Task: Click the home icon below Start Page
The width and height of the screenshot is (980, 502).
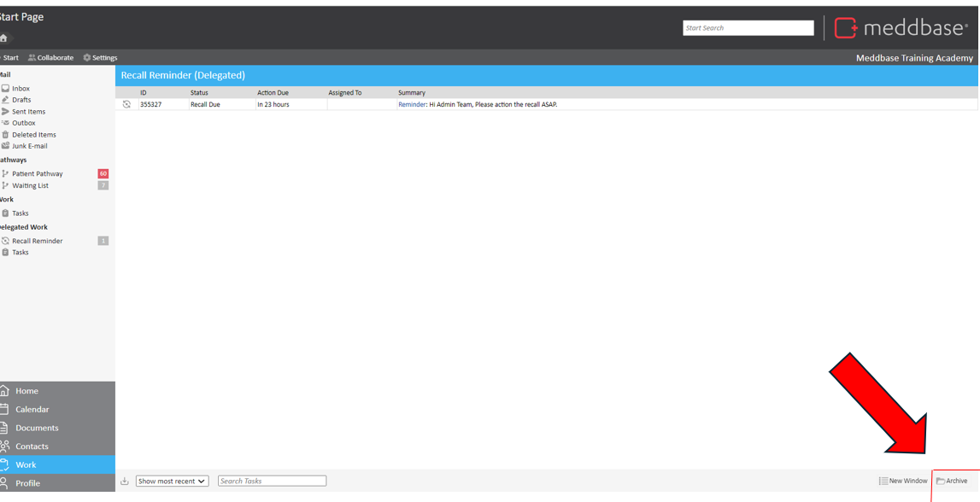Action: 4,38
